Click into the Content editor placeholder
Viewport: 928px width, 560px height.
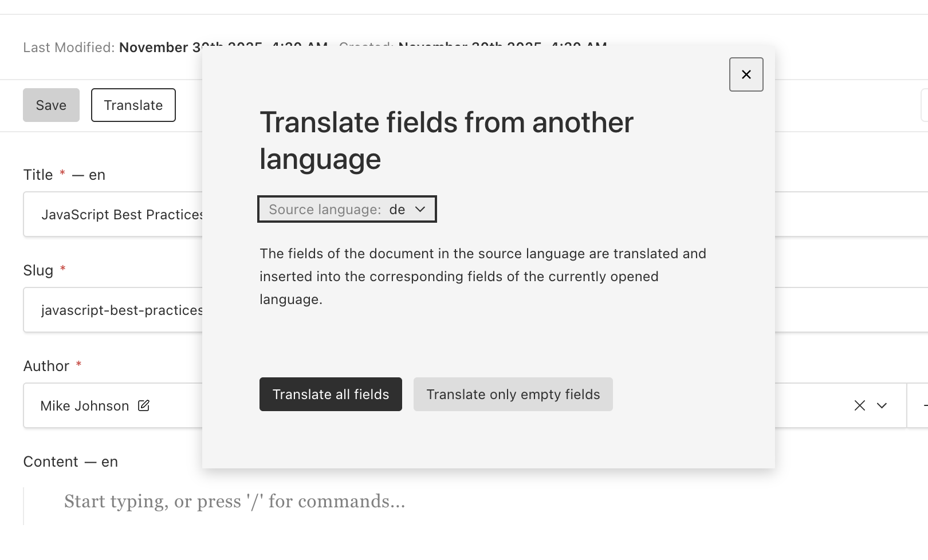234,502
